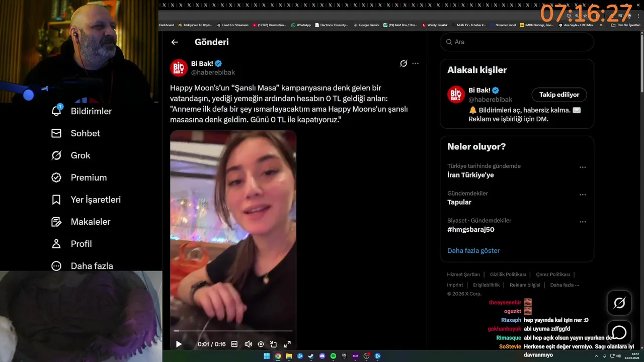Show hidden system tray icons
The image size is (644, 362).
596,356
